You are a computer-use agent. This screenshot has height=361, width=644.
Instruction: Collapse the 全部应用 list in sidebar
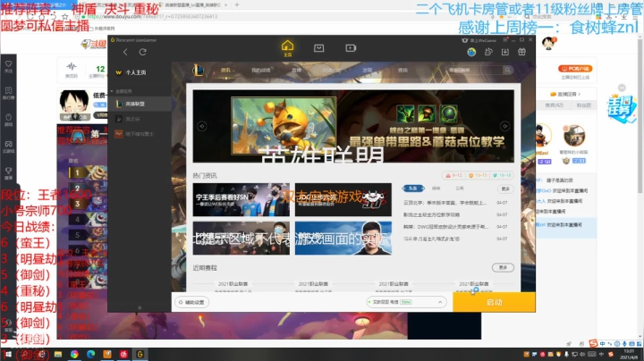point(112,91)
